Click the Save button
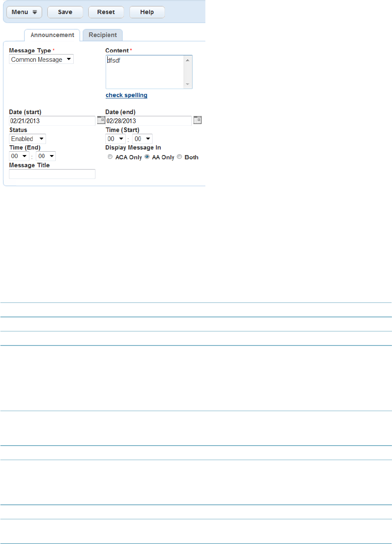Image resolution: width=392 pixels, height=544 pixels. [x=65, y=12]
